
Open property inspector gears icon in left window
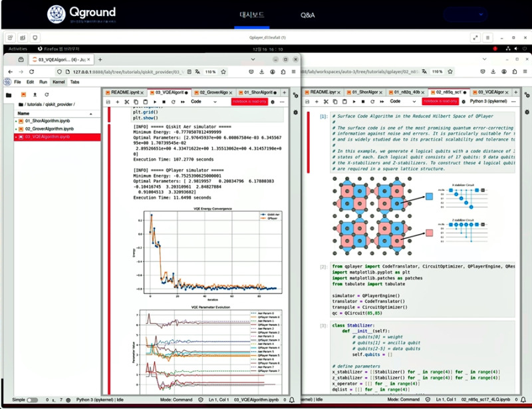click(x=295, y=95)
